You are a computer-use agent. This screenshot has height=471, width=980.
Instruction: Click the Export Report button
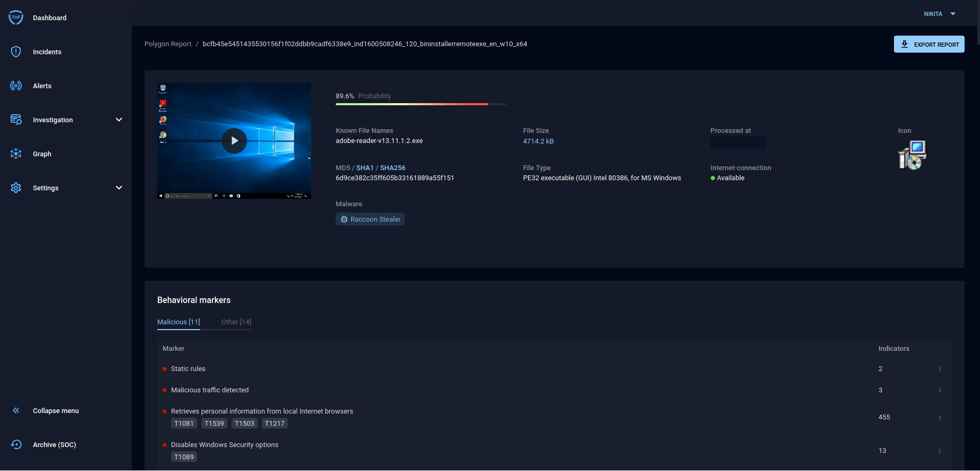[929, 44]
